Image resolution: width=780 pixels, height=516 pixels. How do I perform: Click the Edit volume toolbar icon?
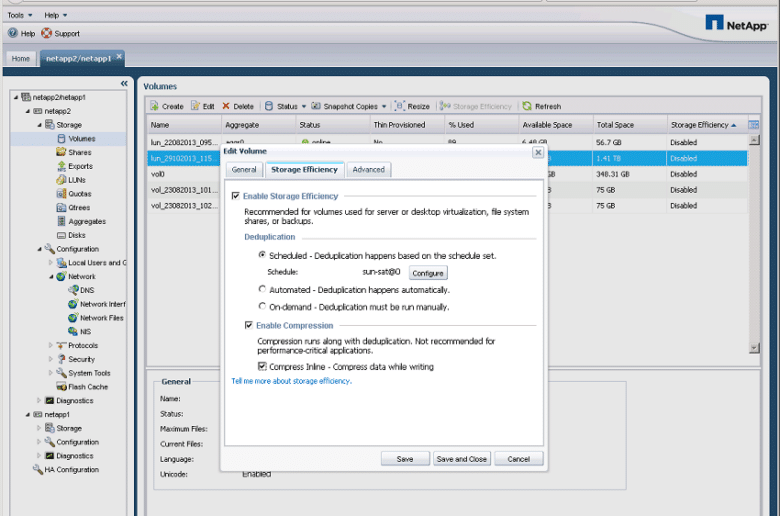pyautogui.click(x=195, y=106)
